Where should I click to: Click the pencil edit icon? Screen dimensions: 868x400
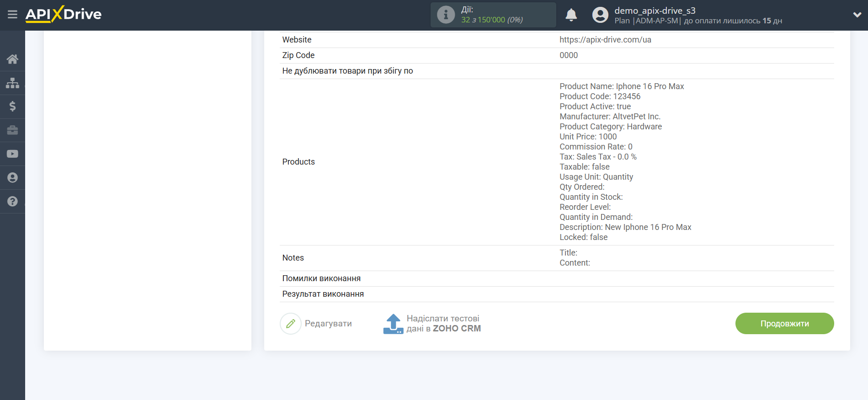[x=291, y=324]
